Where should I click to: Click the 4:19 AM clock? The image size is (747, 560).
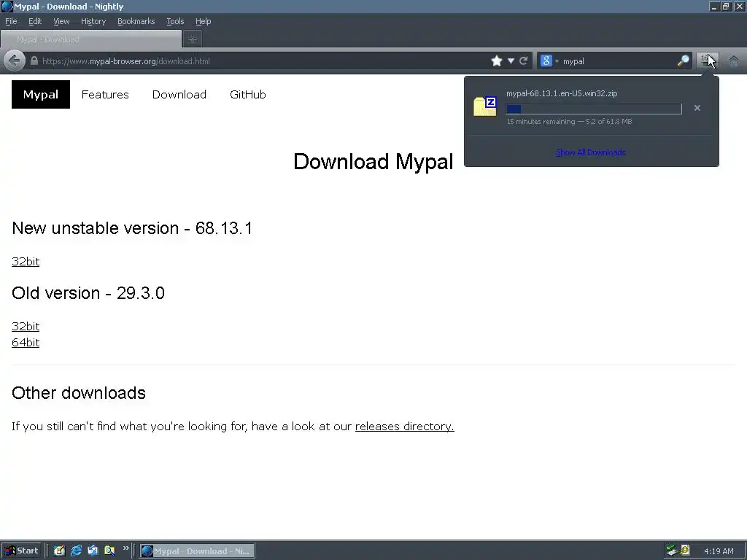click(719, 551)
